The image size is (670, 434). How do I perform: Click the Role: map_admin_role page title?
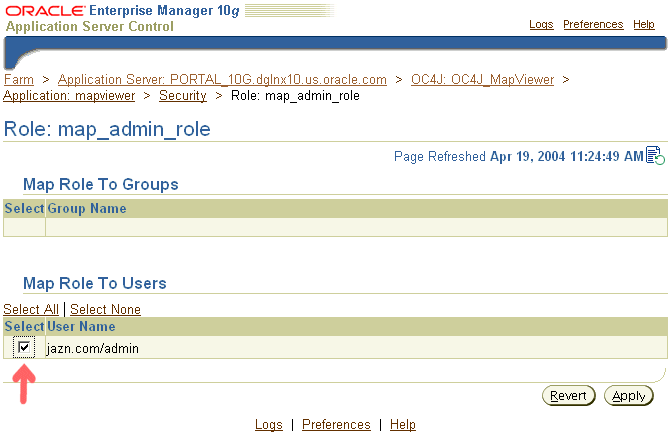click(107, 129)
